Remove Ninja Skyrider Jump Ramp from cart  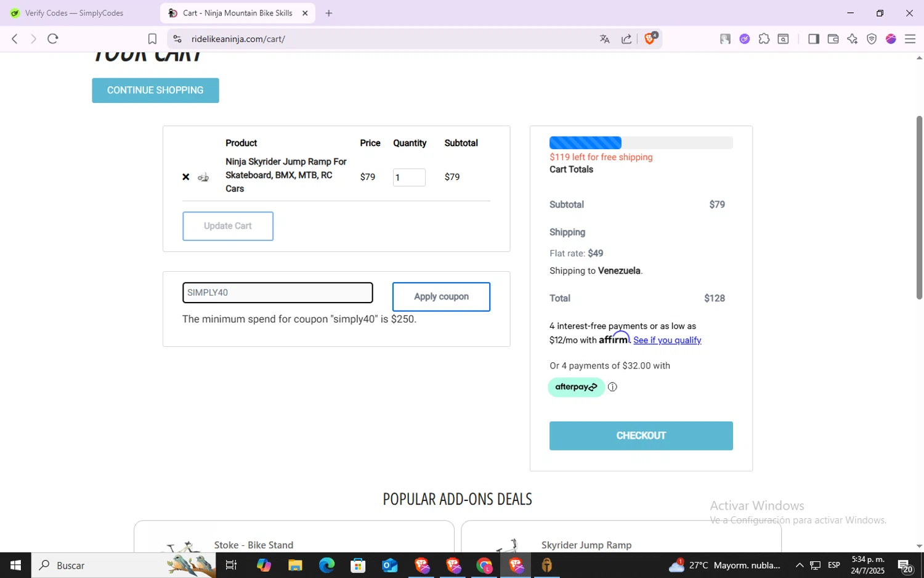point(185,177)
